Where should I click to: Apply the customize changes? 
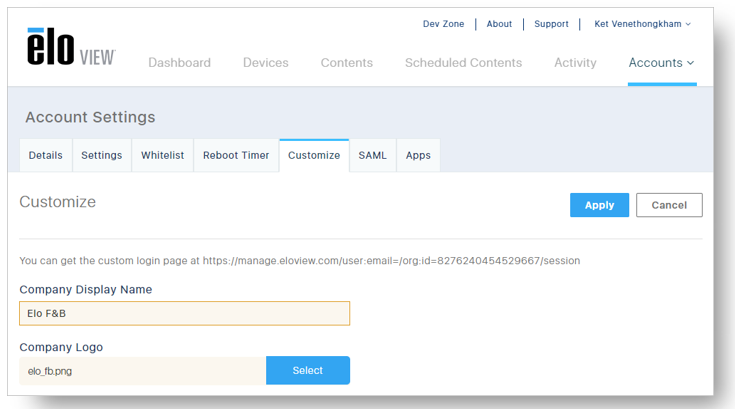point(599,205)
